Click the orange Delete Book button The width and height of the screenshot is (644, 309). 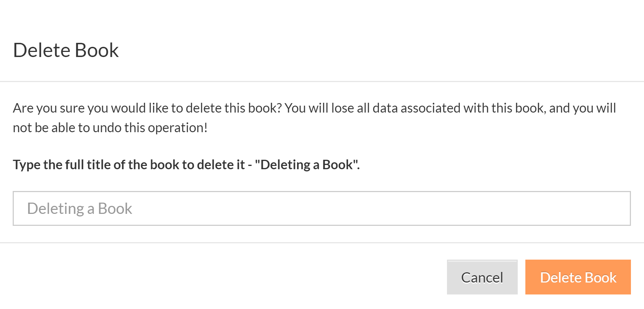[578, 277]
